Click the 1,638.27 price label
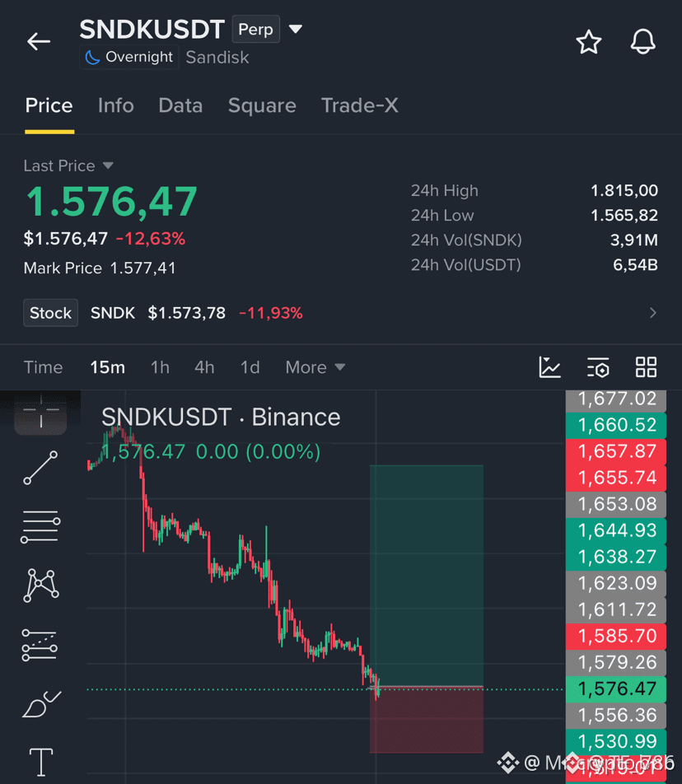The image size is (682, 784). pos(616,557)
